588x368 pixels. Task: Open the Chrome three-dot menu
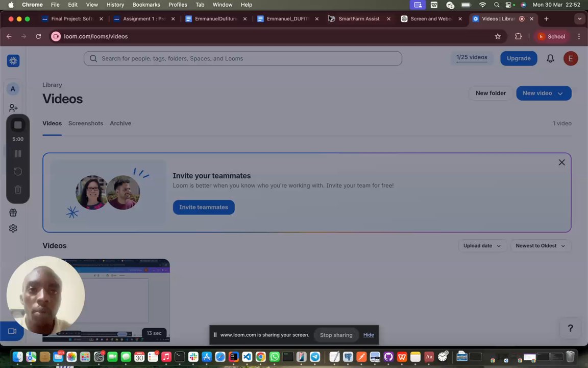(x=579, y=36)
